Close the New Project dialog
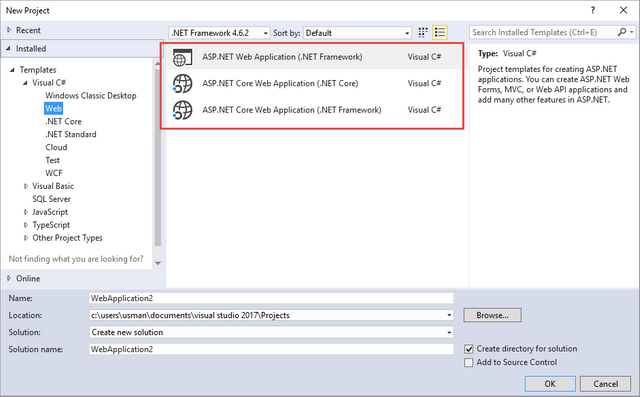This screenshot has width=640, height=397. 623,10
